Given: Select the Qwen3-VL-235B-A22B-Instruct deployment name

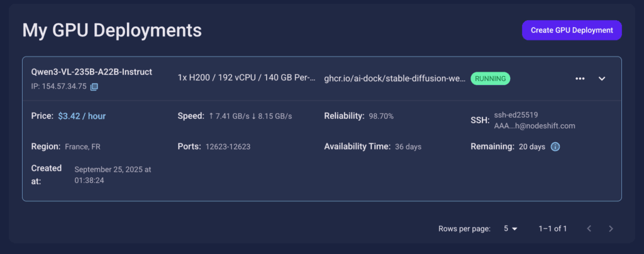Looking at the screenshot, I should (91, 72).
